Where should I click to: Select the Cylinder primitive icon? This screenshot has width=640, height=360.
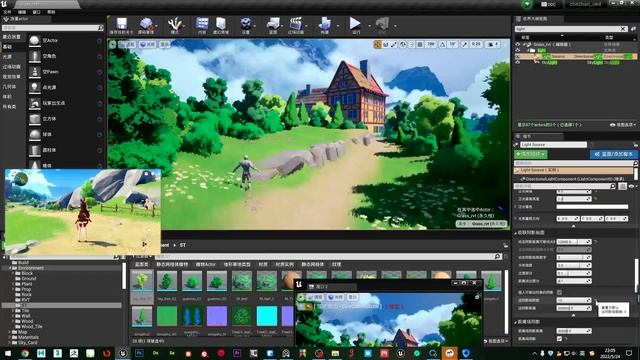(35, 150)
